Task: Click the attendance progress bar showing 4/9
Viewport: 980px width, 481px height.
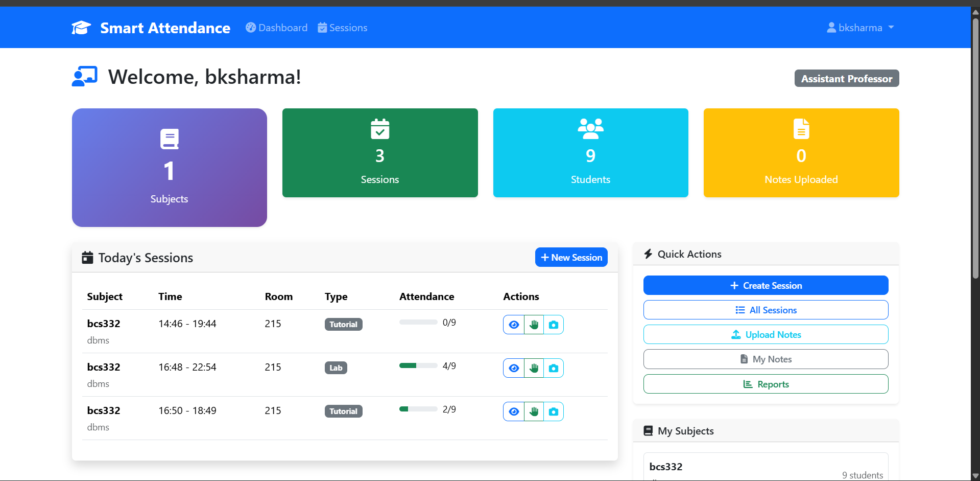Action: pos(418,365)
